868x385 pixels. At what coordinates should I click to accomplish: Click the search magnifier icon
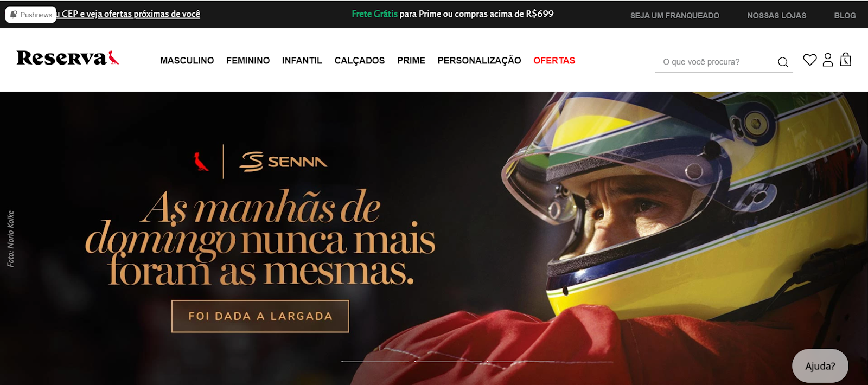783,62
